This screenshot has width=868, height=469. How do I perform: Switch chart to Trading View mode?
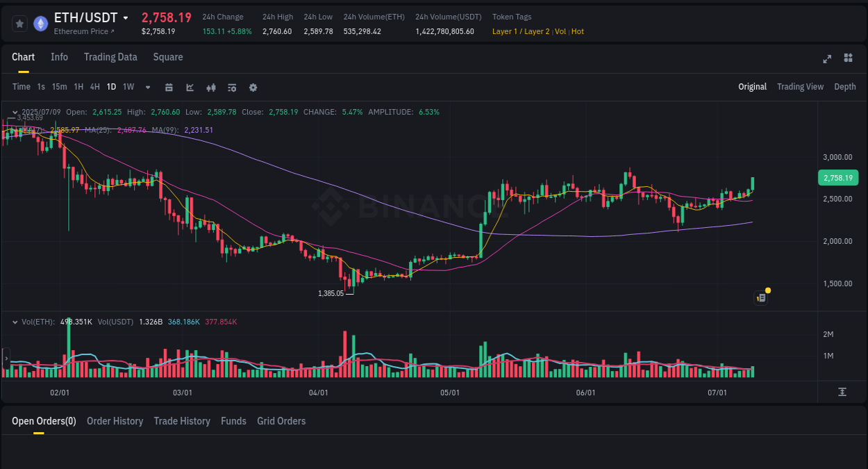pos(800,87)
